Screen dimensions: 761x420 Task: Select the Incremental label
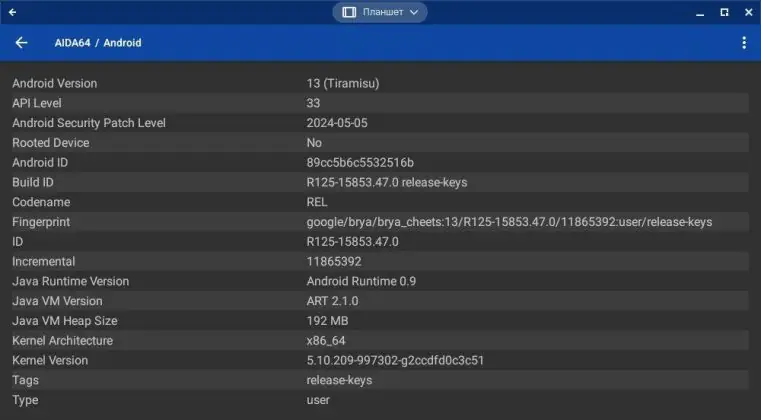44,262
